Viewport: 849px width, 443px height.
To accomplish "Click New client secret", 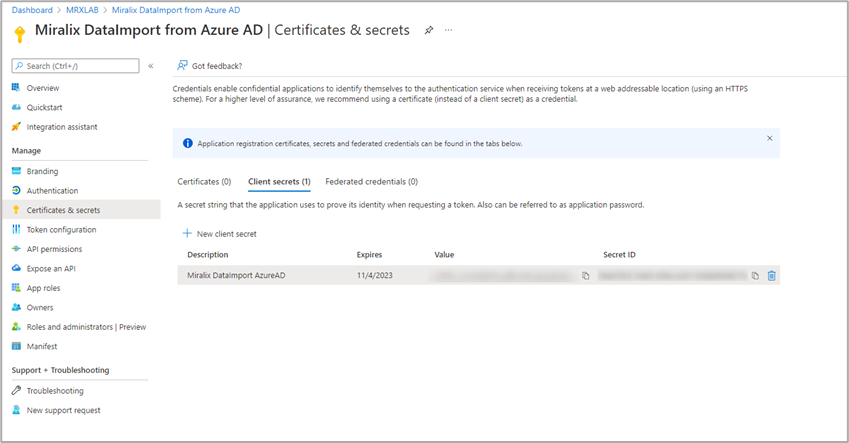I will (x=220, y=233).
